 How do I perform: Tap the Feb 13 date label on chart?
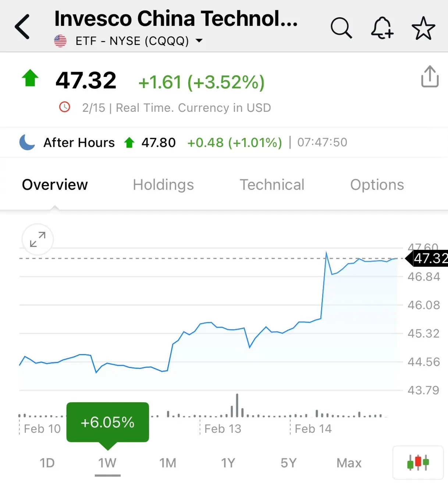[223, 429]
